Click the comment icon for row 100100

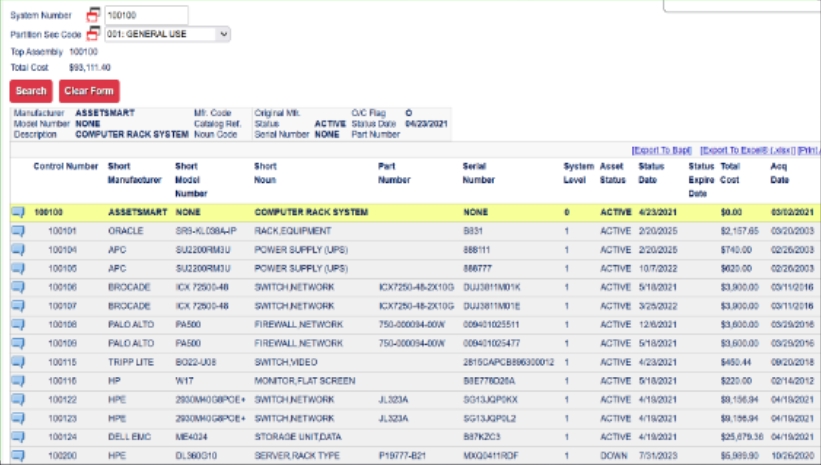click(x=18, y=212)
